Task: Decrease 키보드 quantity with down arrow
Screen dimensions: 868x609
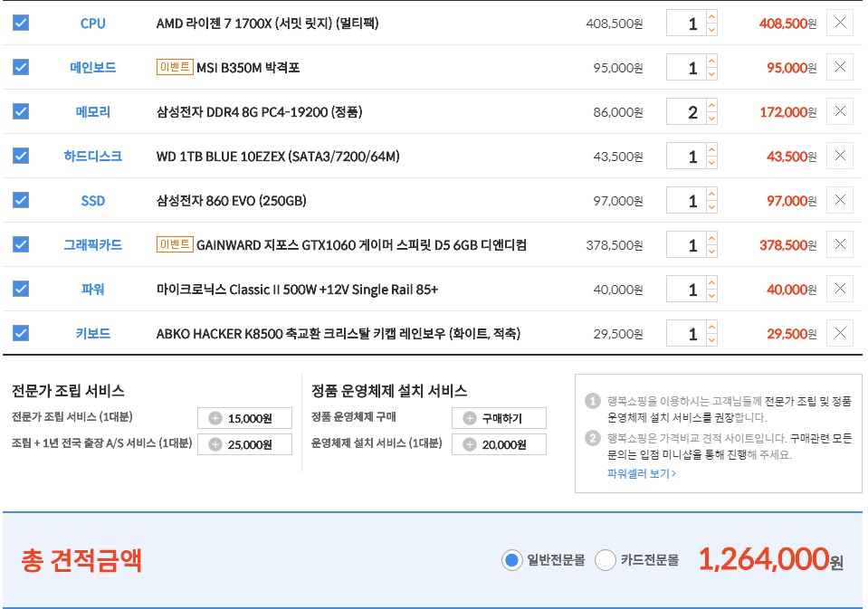Action: [x=712, y=339]
